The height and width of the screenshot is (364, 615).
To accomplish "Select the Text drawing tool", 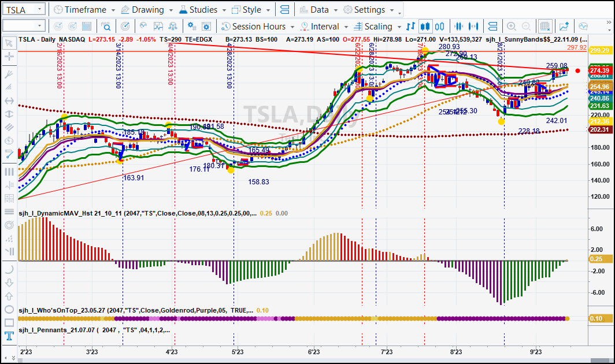I will pyautogui.click(x=9, y=336).
